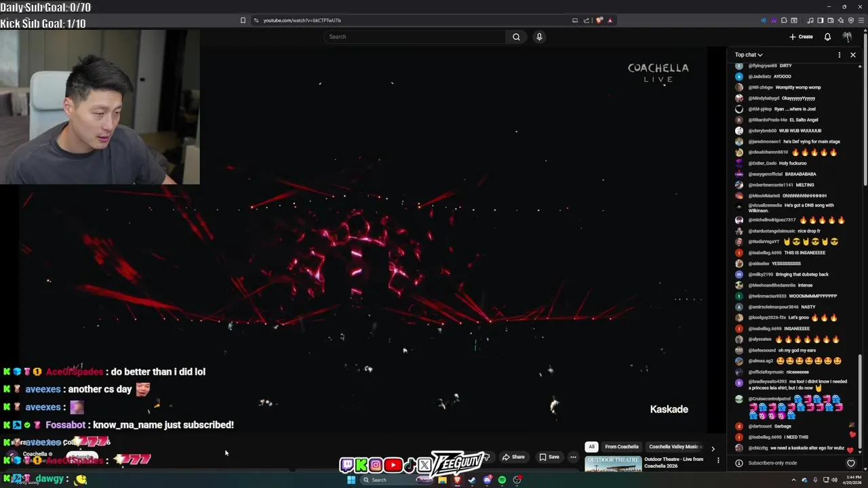Open the browser hamburger menu
Screen dimensions: 868x488
(861, 20)
